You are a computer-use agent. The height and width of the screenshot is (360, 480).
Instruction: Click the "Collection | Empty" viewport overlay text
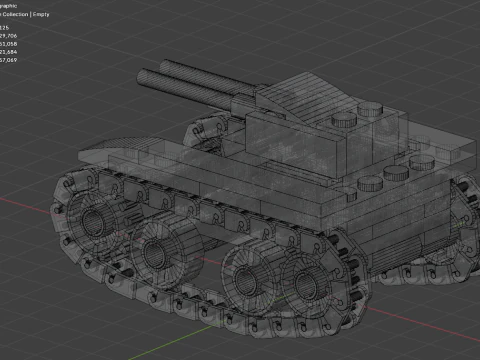[25, 14]
